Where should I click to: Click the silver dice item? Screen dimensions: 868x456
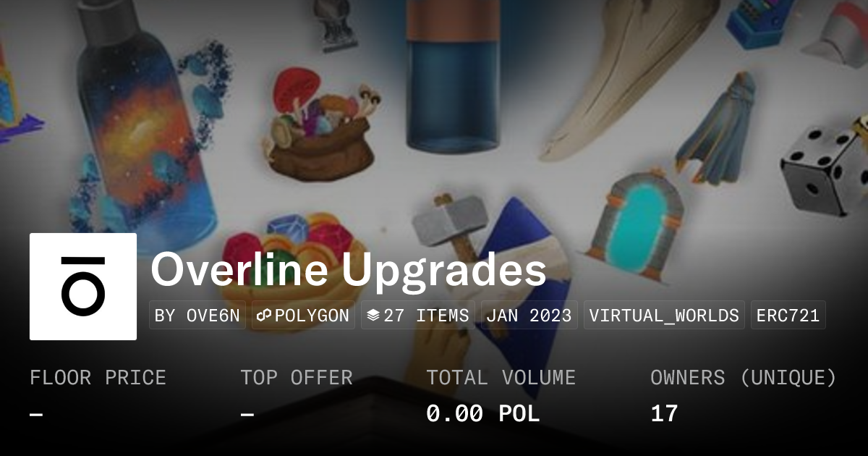coord(825,168)
